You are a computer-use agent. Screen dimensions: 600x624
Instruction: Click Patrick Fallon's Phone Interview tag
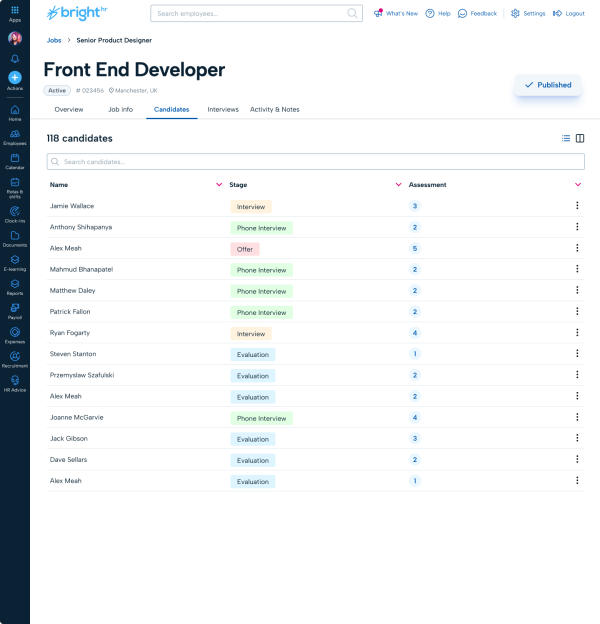(262, 312)
